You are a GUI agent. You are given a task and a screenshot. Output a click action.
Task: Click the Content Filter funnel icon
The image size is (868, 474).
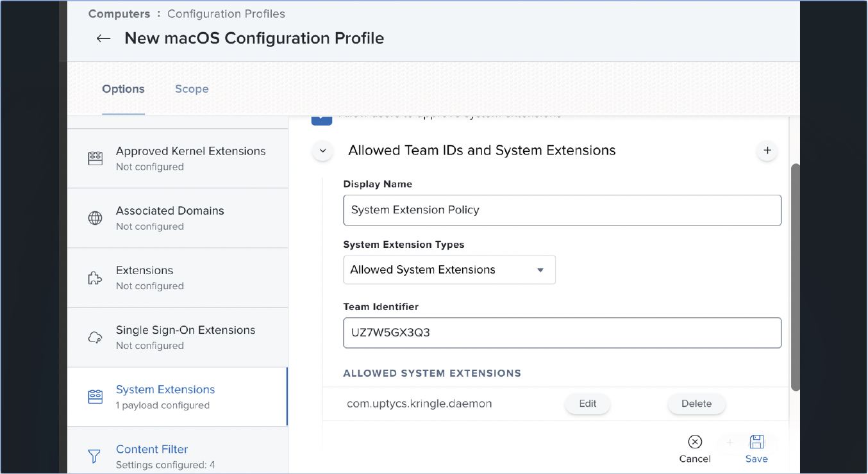pyautogui.click(x=95, y=456)
